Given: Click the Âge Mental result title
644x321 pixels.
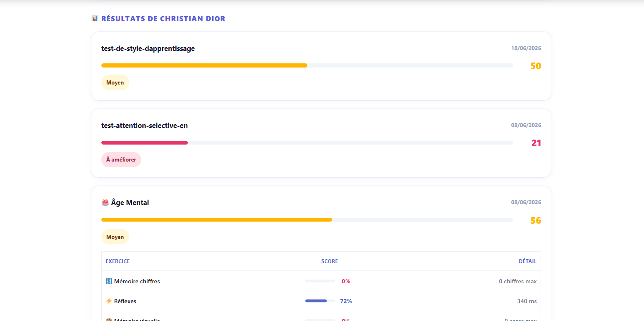Looking at the screenshot, I should pos(130,203).
